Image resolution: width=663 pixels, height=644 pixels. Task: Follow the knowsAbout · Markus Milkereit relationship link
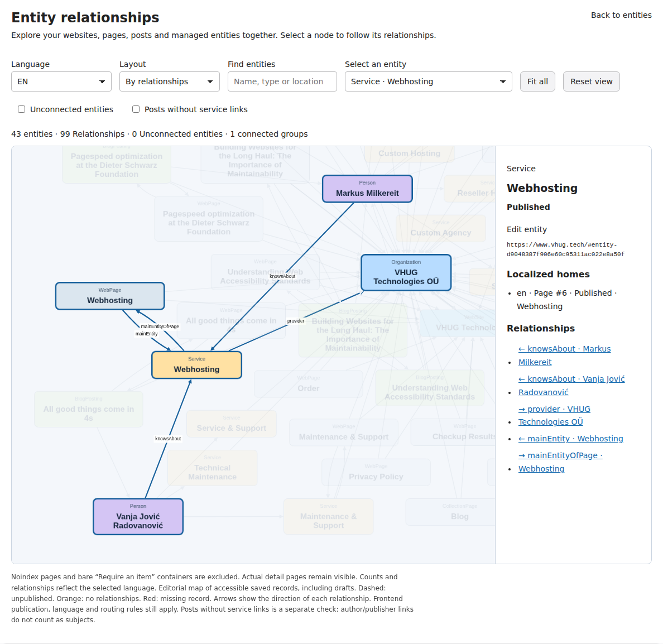(564, 355)
